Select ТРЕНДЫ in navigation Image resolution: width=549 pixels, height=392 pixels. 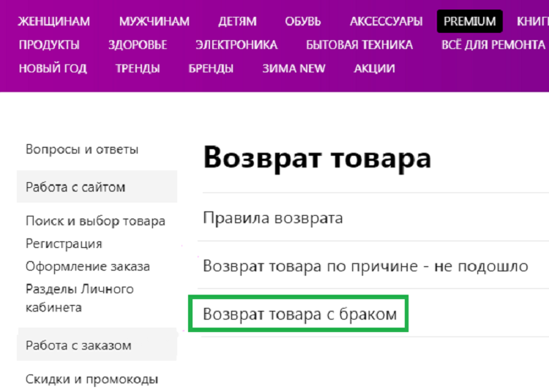click(x=138, y=68)
